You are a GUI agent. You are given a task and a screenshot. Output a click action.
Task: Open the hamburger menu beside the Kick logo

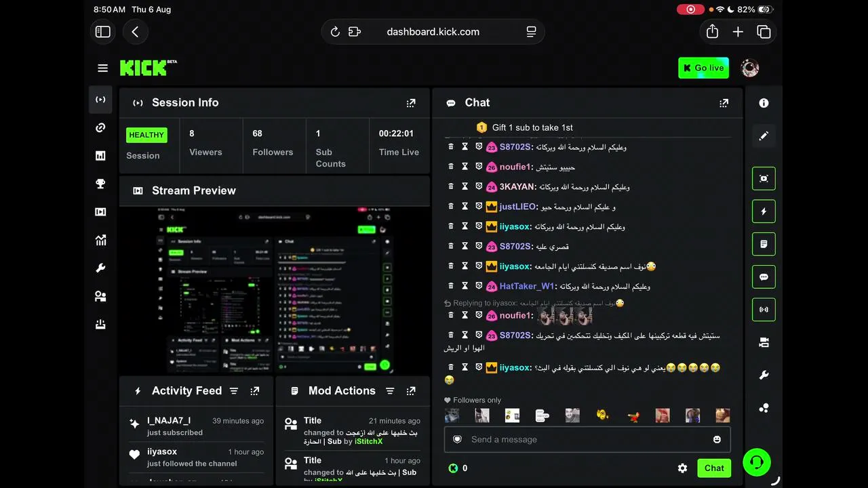[x=103, y=68]
